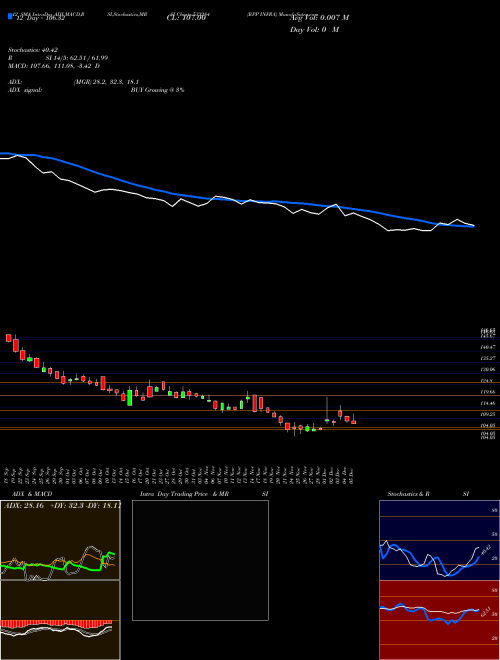Click the 119.66 price axis label

point(489,392)
